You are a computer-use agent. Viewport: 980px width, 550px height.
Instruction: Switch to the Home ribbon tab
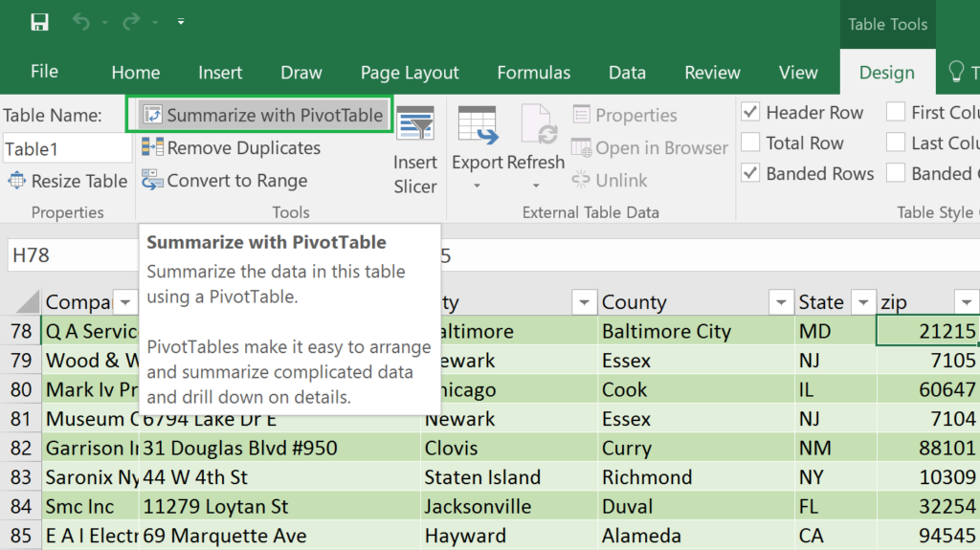(x=136, y=73)
